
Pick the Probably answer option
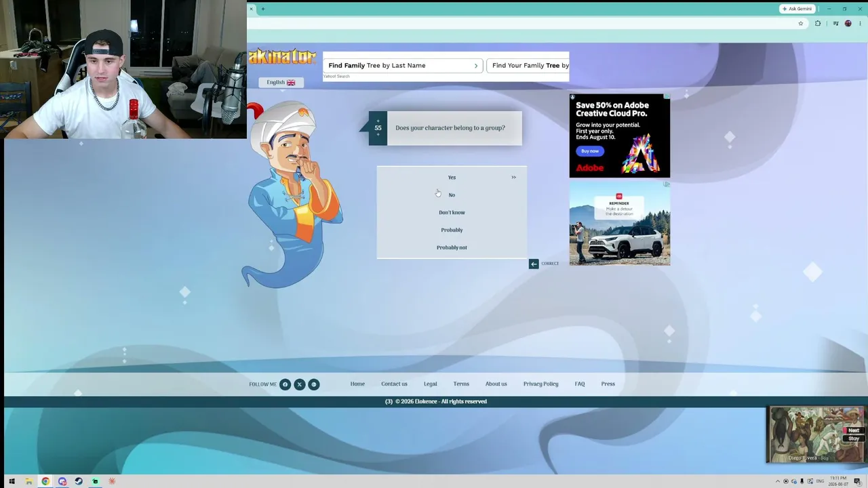[x=452, y=230]
